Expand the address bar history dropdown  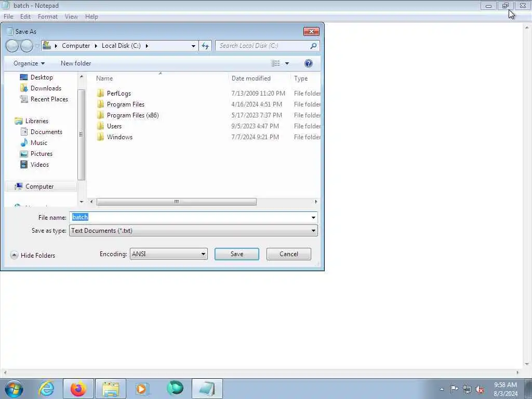193,46
